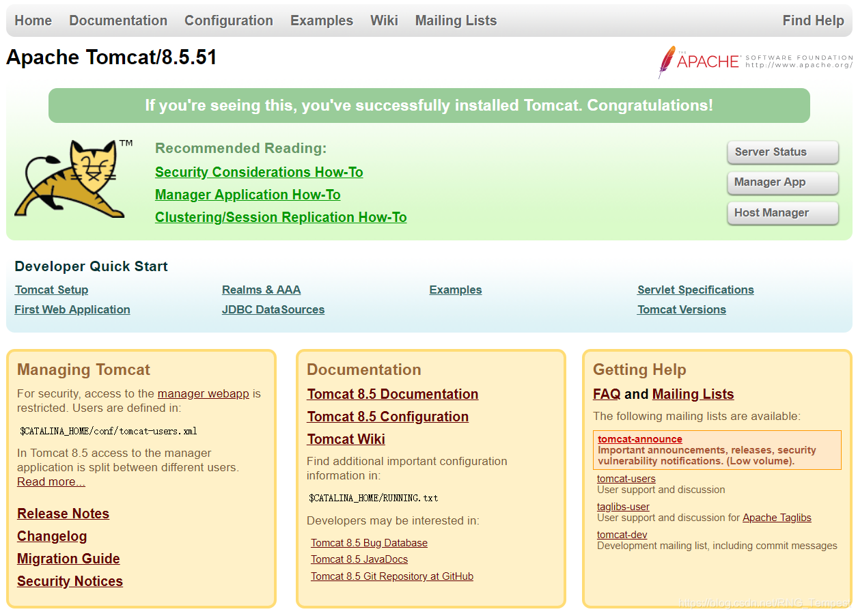The image size is (858, 616).
Task: Open the Host Manager button
Action: click(x=783, y=213)
